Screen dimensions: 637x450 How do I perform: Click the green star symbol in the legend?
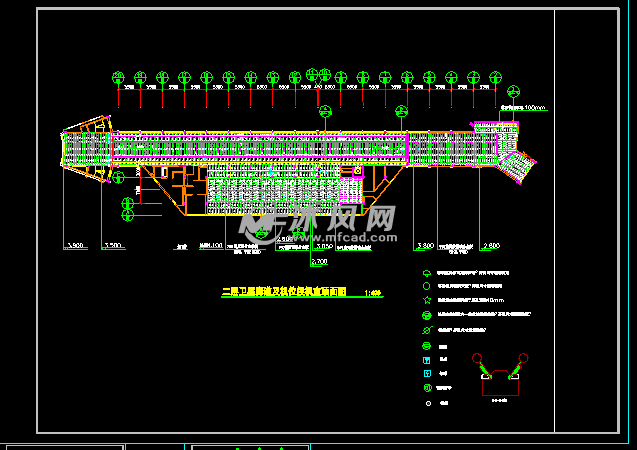click(x=428, y=300)
